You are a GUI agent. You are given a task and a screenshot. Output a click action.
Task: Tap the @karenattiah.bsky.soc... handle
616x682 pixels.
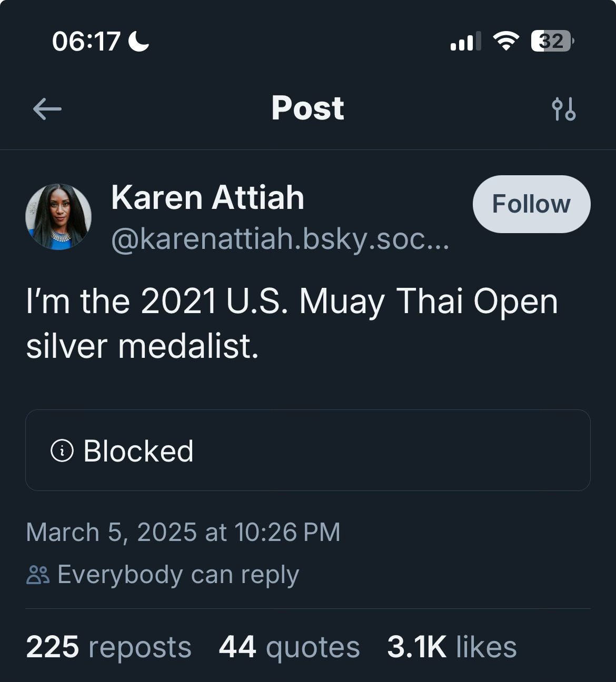pos(280,239)
